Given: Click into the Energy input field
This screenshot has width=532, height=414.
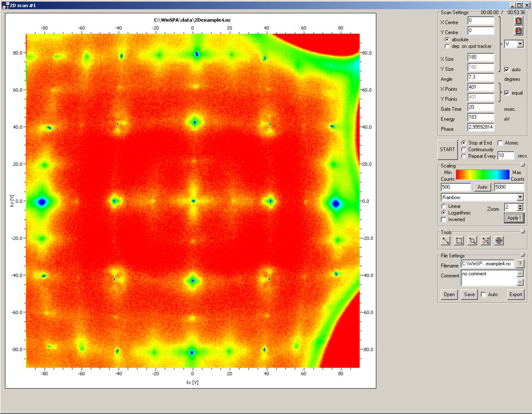Looking at the screenshot, I should click(x=480, y=117).
